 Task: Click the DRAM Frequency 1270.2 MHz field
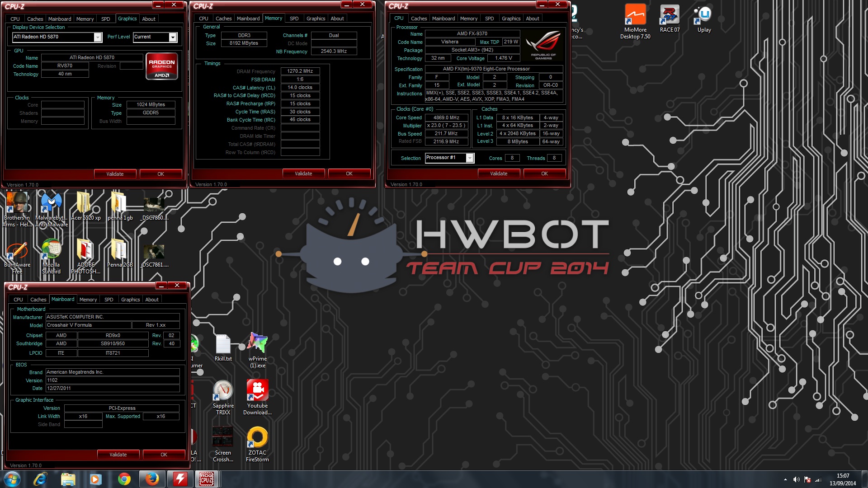[x=300, y=71]
